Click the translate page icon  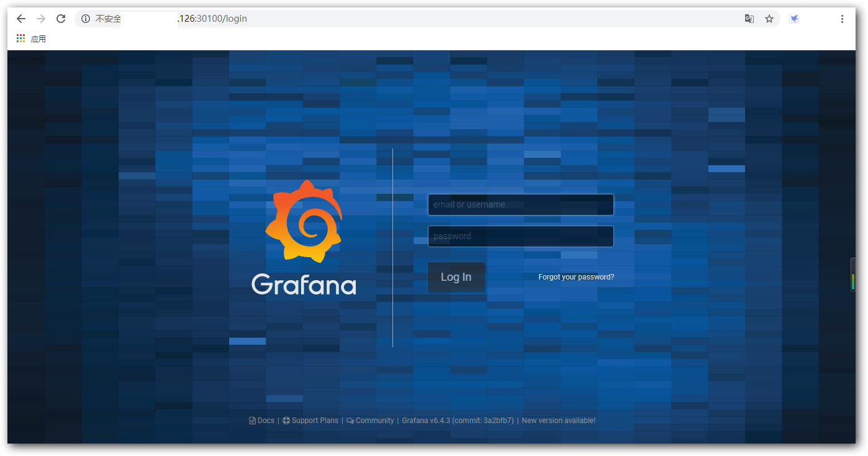coord(749,19)
